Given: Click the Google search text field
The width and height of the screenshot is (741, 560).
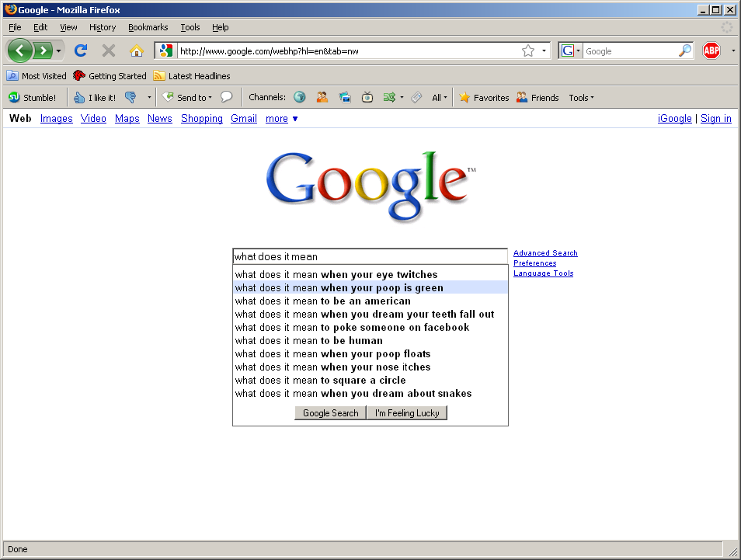Looking at the screenshot, I should click(370, 257).
